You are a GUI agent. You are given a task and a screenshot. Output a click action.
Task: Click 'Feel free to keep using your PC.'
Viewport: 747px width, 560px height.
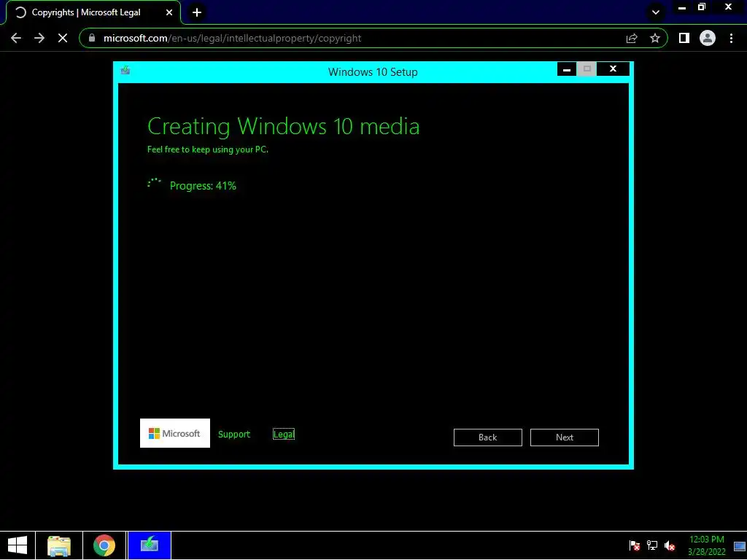pos(208,149)
